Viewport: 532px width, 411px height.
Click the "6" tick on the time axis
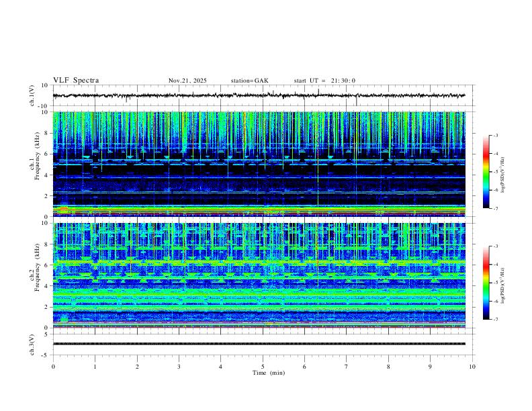tap(304, 367)
